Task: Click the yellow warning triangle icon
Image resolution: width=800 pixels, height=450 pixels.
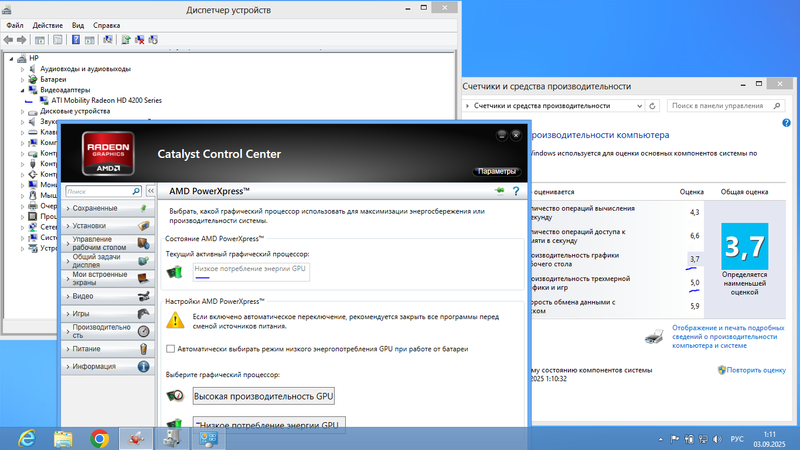Action: click(x=175, y=320)
